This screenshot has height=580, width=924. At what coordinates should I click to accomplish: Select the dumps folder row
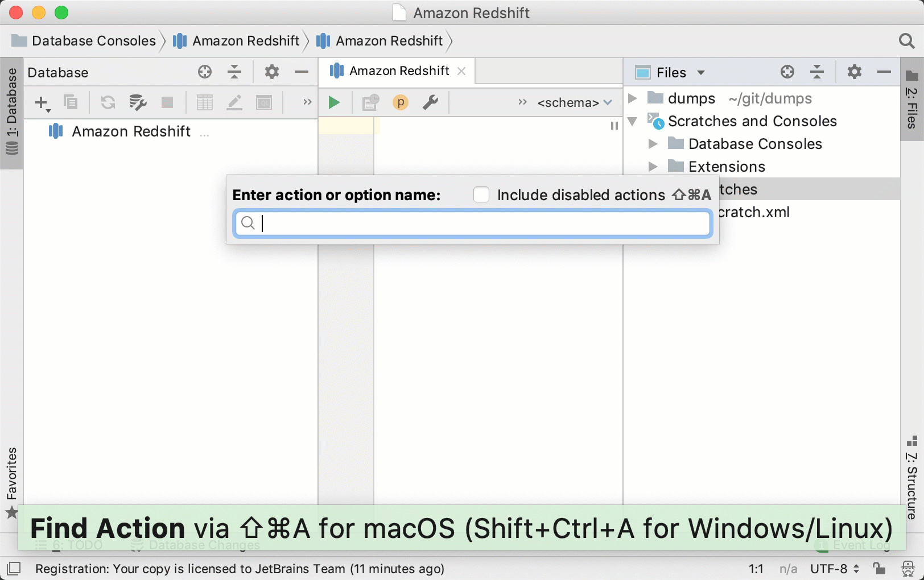coord(762,98)
